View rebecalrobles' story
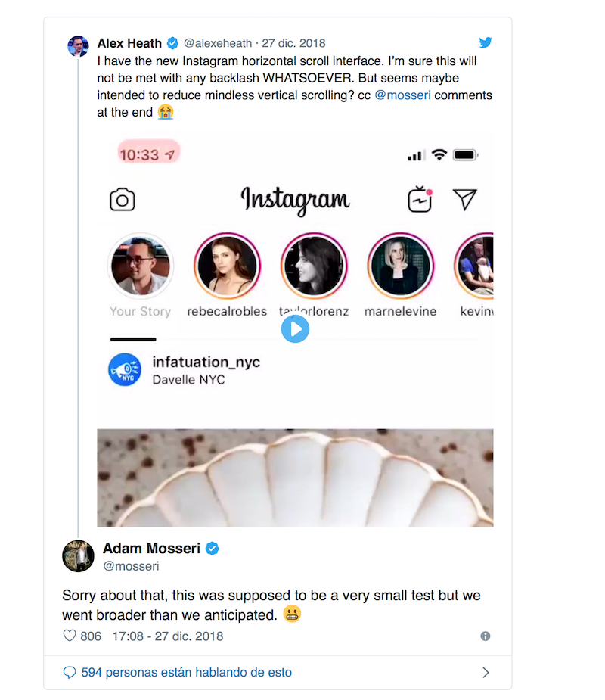The width and height of the screenshot is (605, 700). (x=228, y=265)
